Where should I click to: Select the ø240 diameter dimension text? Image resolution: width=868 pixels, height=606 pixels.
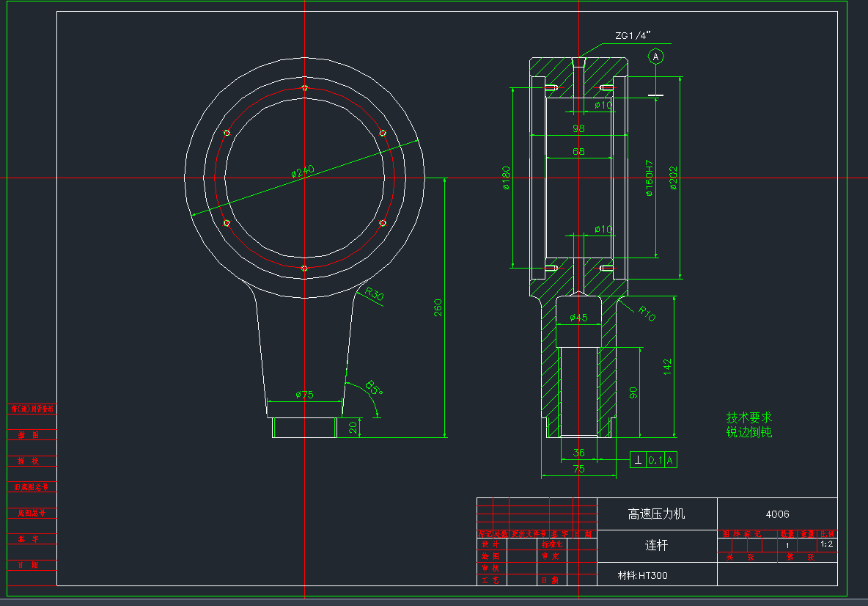pos(303,172)
